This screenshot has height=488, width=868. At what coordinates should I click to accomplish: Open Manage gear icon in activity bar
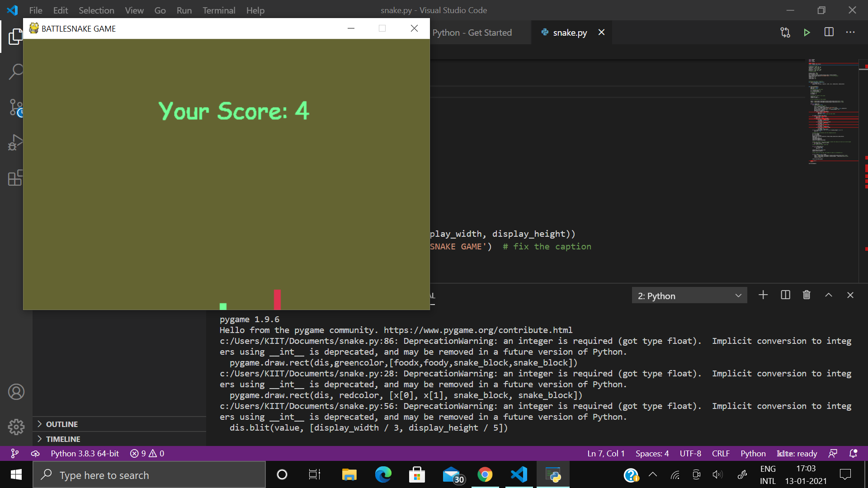click(x=16, y=427)
